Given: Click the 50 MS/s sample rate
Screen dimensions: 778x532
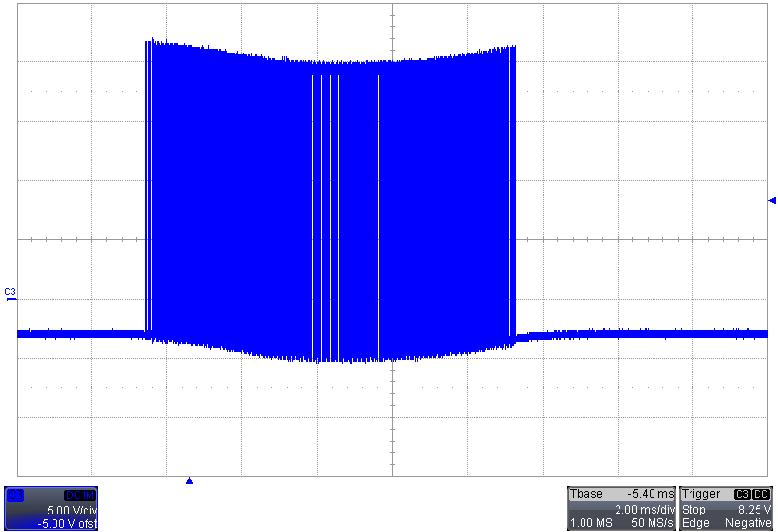Looking at the screenshot, I should (652, 523).
